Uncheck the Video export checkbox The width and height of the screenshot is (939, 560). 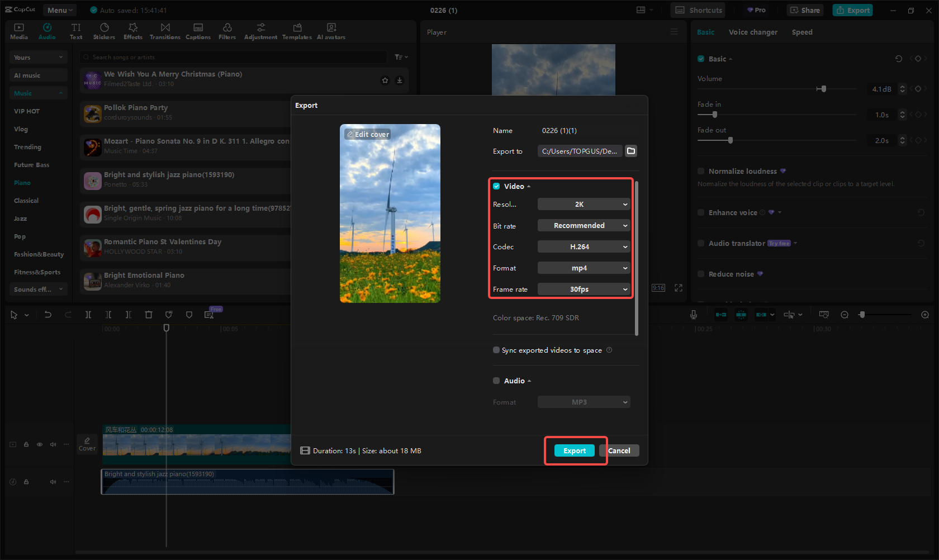coord(496,186)
